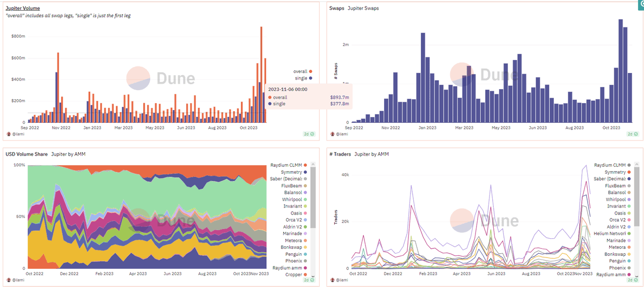Click Oasis color dot in USD Volume Share legend

pos(305,213)
